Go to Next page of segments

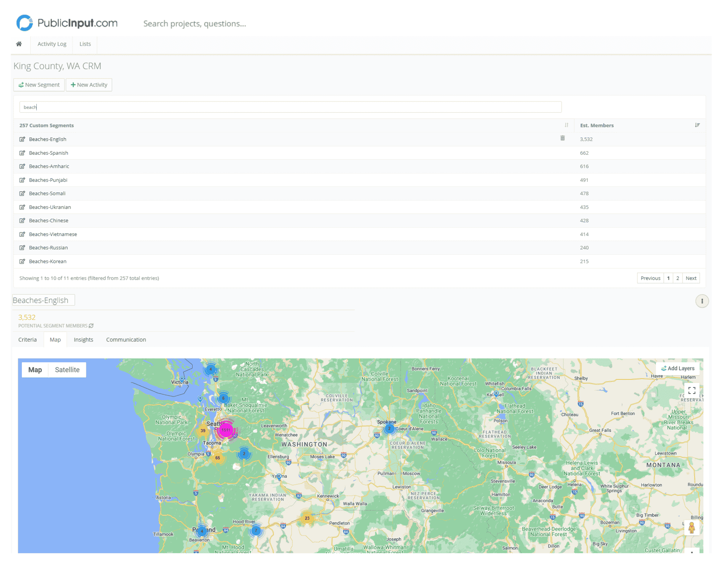[691, 278]
